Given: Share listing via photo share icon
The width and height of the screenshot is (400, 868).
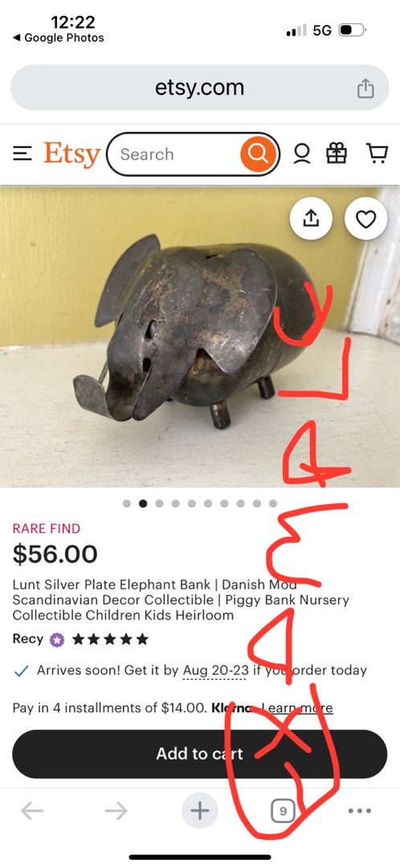Looking at the screenshot, I should point(311,219).
